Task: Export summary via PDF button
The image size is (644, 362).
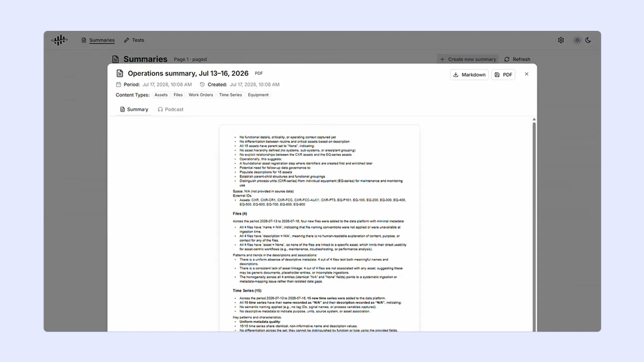Action: pos(503,75)
